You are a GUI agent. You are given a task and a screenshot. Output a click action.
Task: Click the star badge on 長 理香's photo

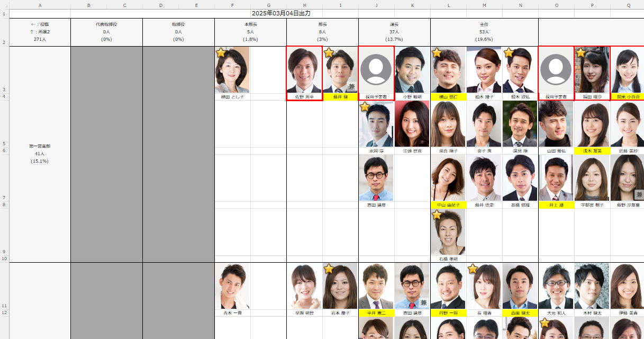pos(473,269)
